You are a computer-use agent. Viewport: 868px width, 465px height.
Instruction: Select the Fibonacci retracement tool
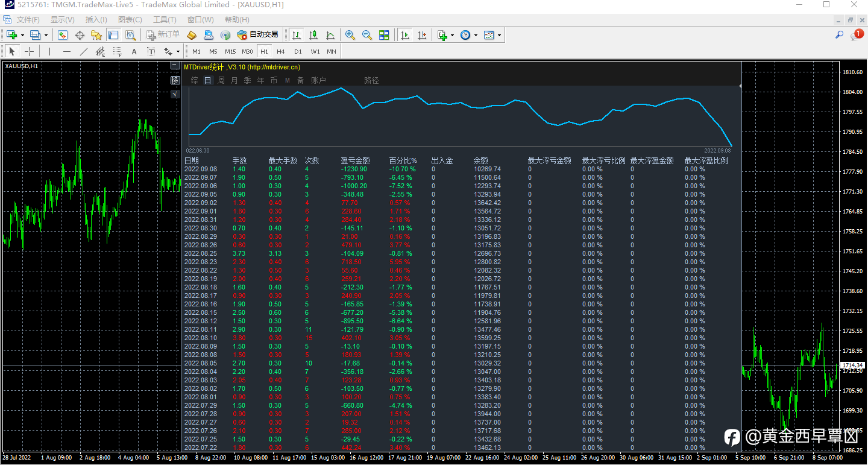[118, 51]
